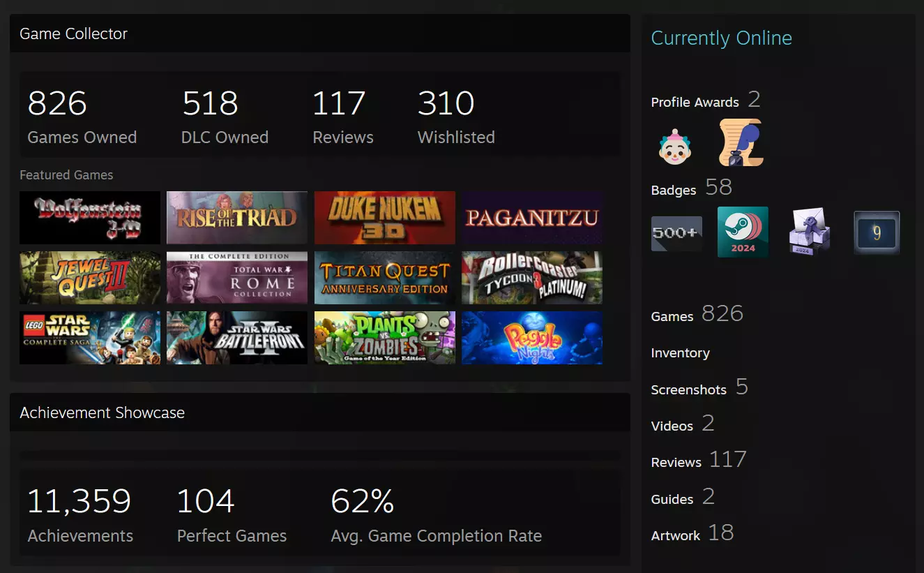The width and height of the screenshot is (924, 573).
Task: Open Rise of the Triad game tile
Action: point(237,218)
